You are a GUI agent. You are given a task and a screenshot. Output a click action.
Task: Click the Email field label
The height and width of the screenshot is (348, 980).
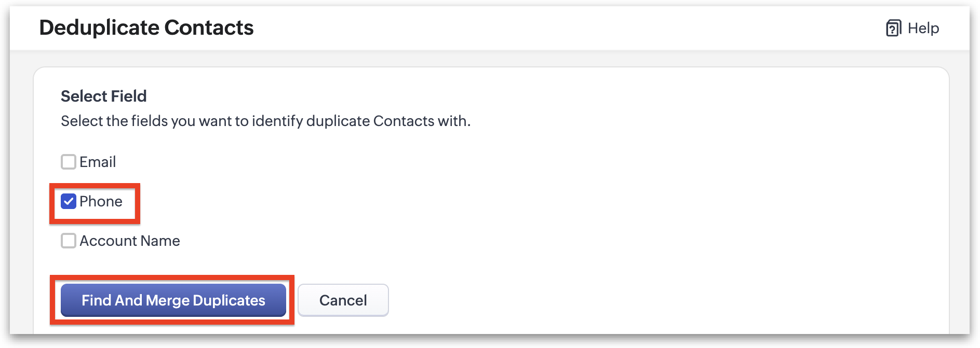pyautogui.click(x=98, y=162)
